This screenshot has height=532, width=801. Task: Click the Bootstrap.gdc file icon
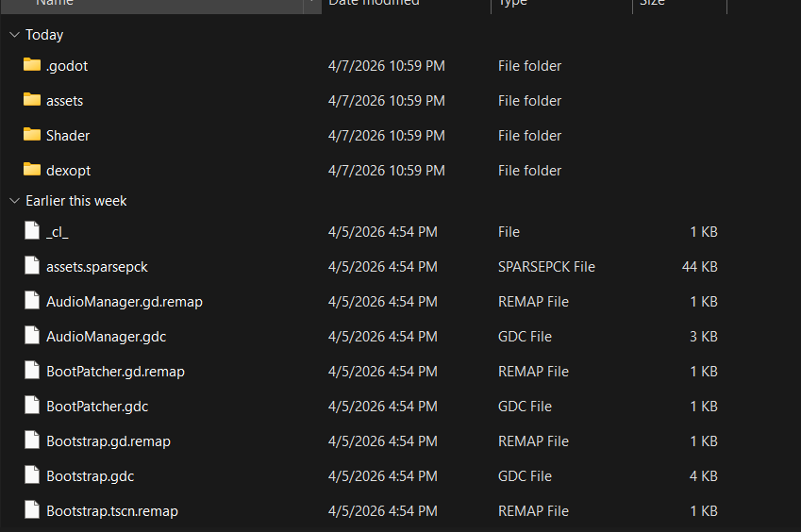(32, 474)
